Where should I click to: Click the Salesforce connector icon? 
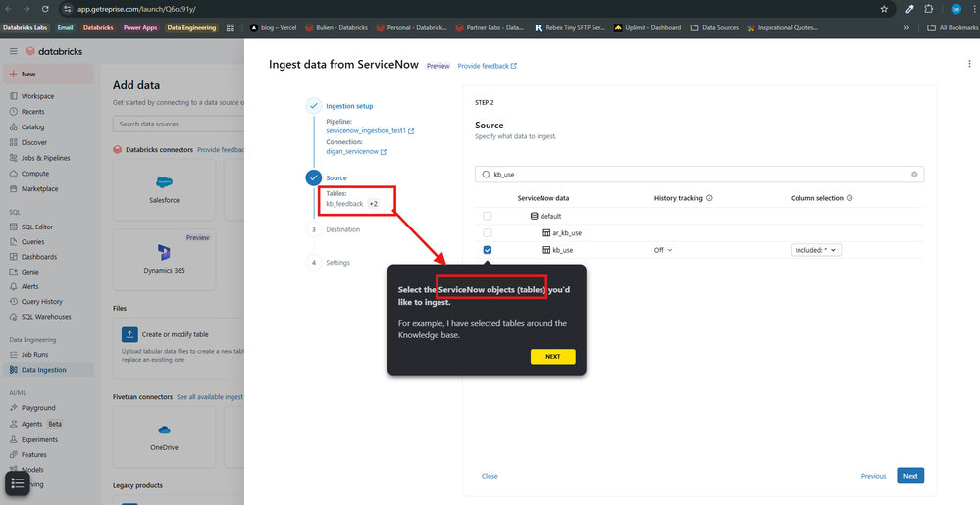pos(164,183)
